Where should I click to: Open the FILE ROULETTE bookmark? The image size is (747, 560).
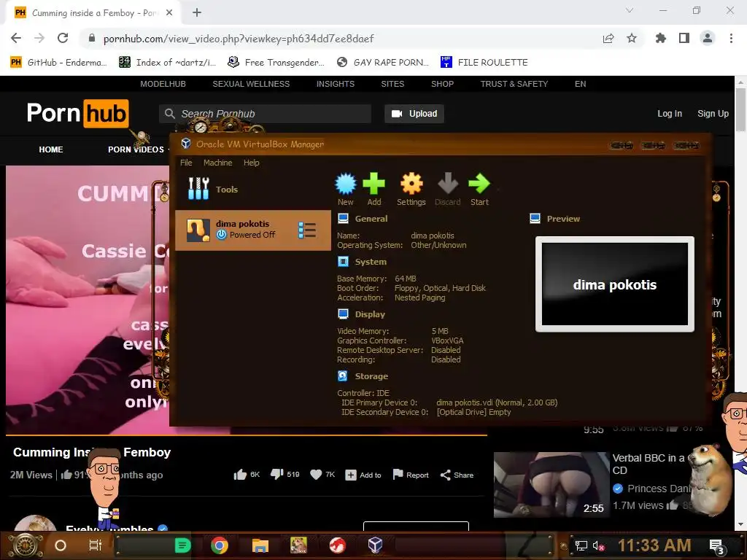pos(484,63)
